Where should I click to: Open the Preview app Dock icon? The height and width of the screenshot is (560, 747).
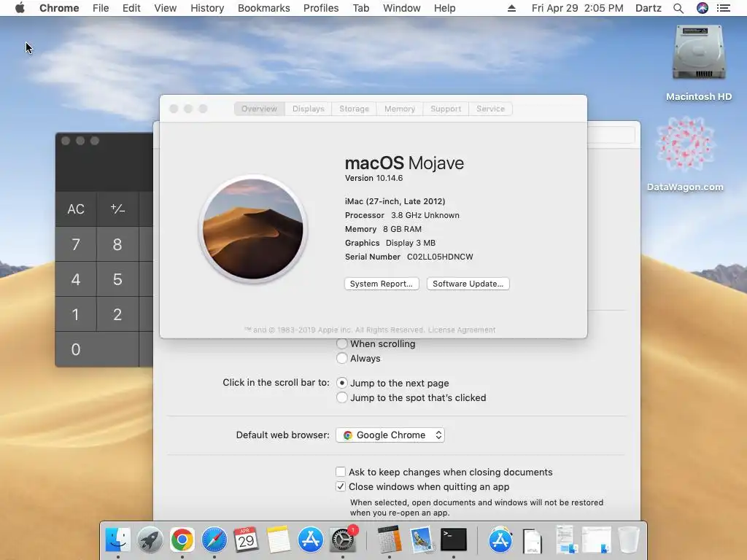pyautogui.click(x=422, y=540)
